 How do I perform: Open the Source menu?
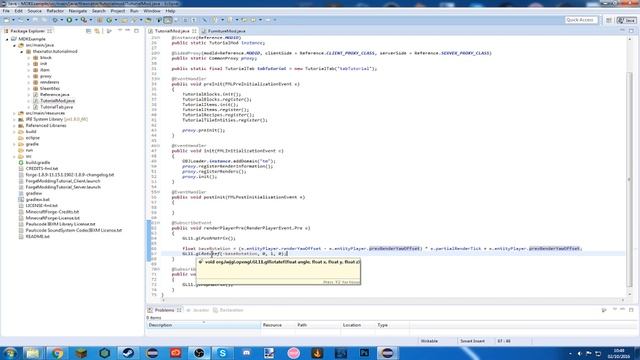click(x=34, y=11)
